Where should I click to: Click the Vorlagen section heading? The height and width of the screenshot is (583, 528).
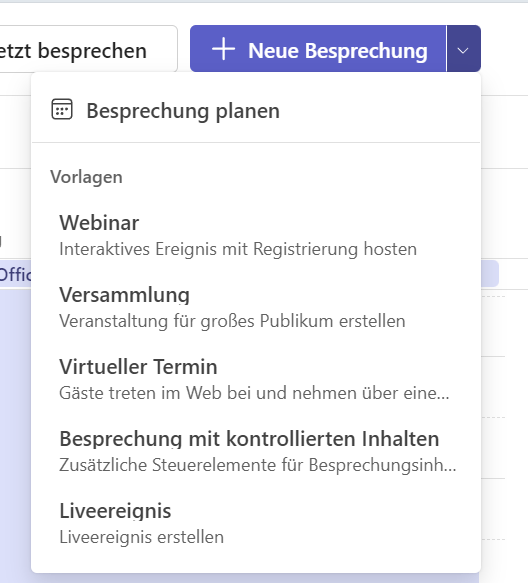tap(86, 177)
